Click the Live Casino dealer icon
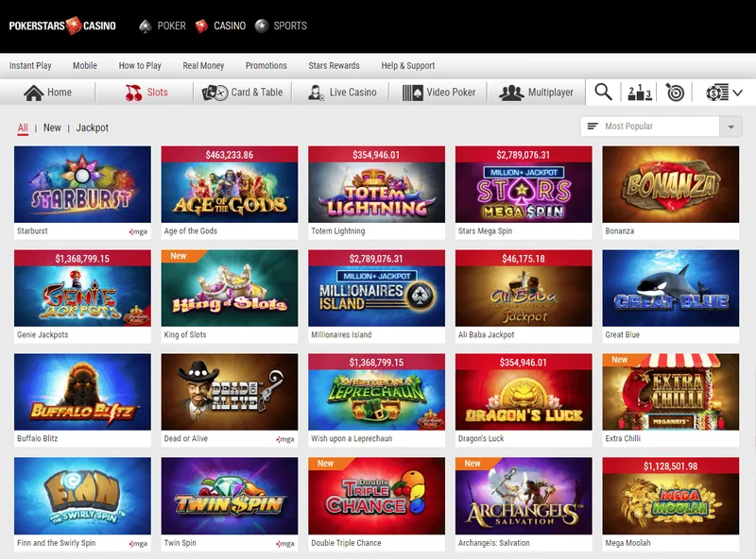 (316, 93)
